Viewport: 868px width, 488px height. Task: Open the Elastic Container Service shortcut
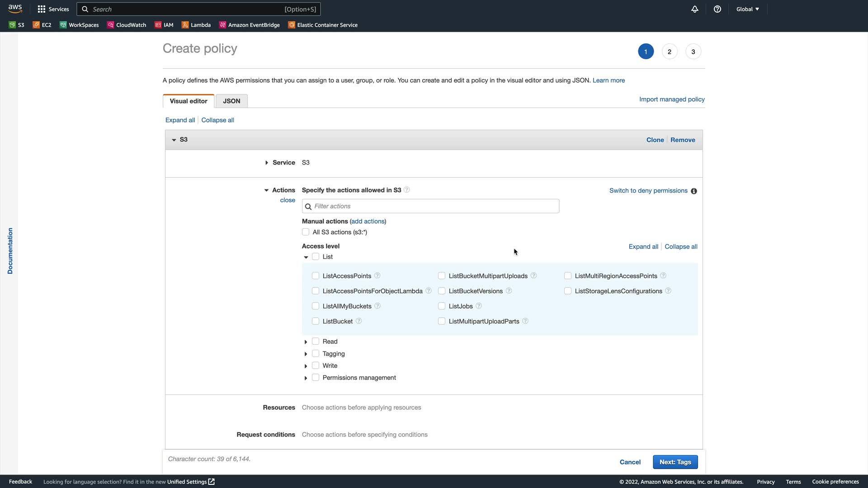pyautogui.click(x=323, y=25)
